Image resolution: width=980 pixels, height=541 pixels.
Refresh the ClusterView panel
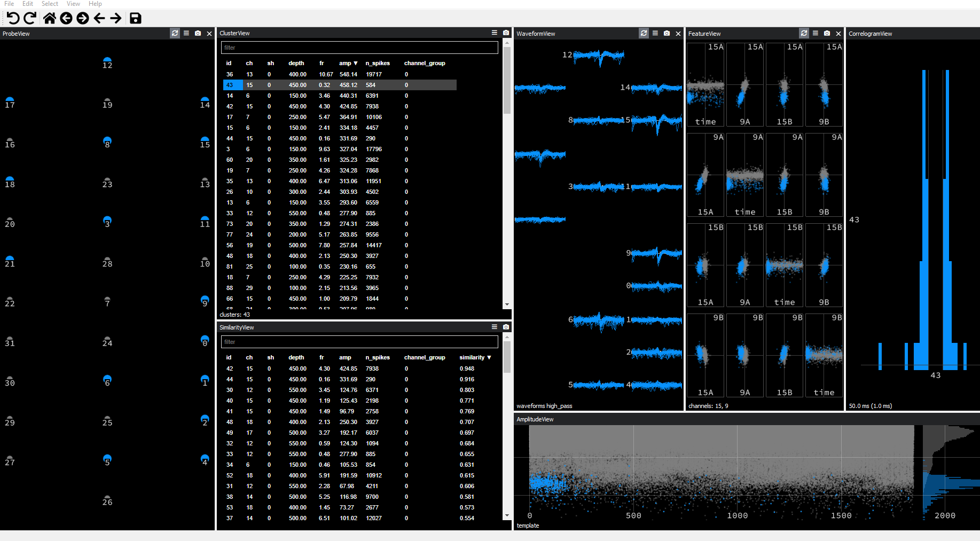(175, 33)
